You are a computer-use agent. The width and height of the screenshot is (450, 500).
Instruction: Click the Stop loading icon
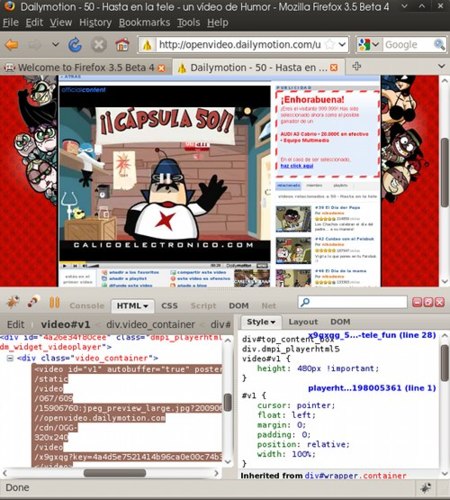click(x=99, y=44)
